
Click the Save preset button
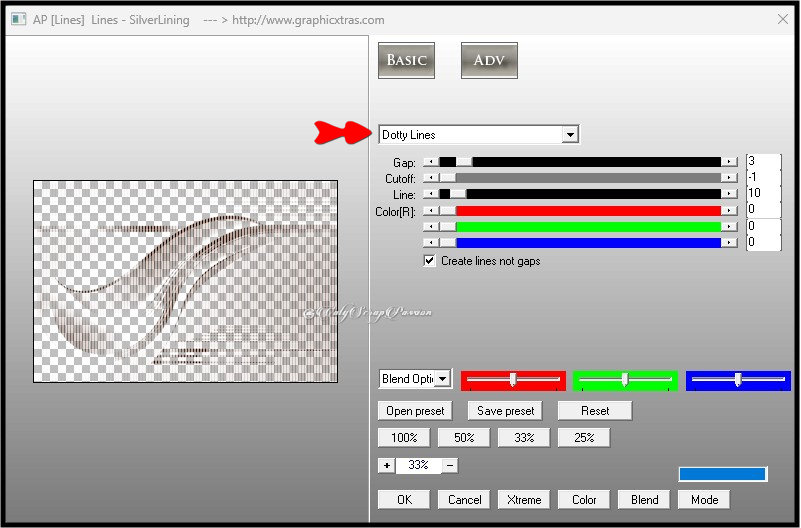[x=505, y=411]
